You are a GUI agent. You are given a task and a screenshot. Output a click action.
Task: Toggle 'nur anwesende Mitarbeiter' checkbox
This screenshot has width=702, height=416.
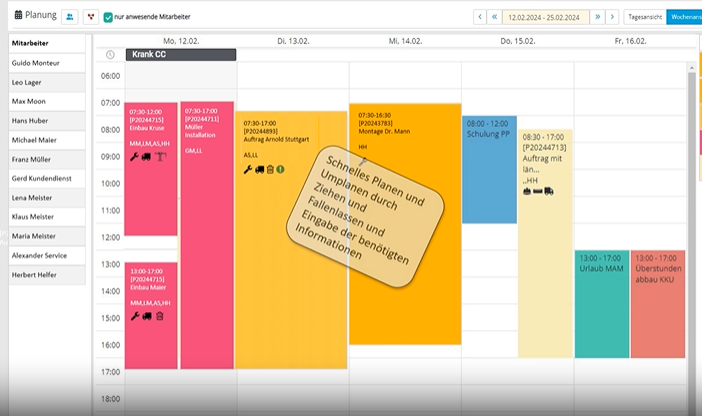pyautogui.click(x=108, y=17)
